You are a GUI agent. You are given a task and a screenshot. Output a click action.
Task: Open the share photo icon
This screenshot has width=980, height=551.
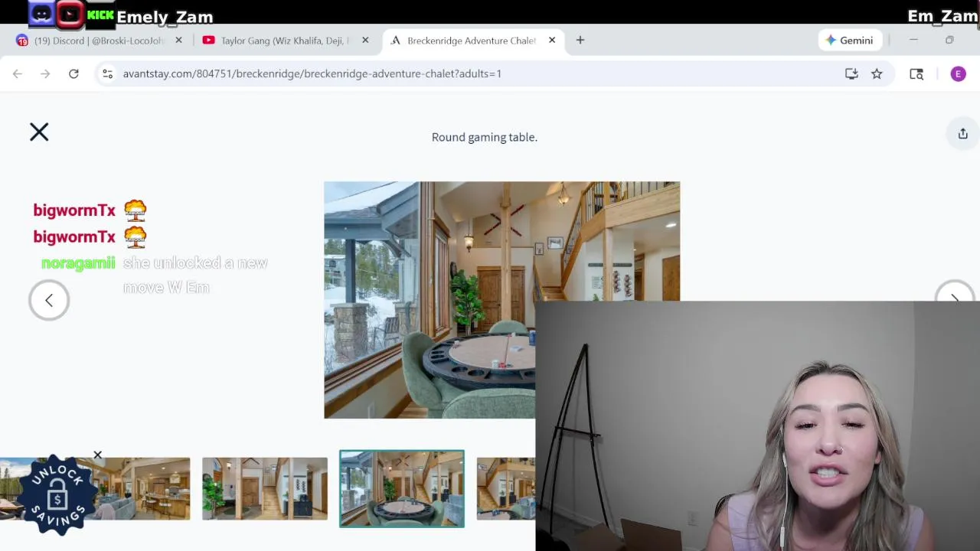(962, 133)
